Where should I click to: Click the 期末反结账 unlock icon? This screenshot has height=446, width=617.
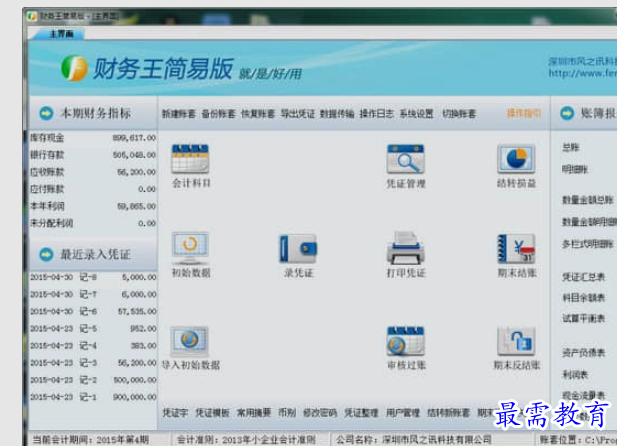point(516,341)
